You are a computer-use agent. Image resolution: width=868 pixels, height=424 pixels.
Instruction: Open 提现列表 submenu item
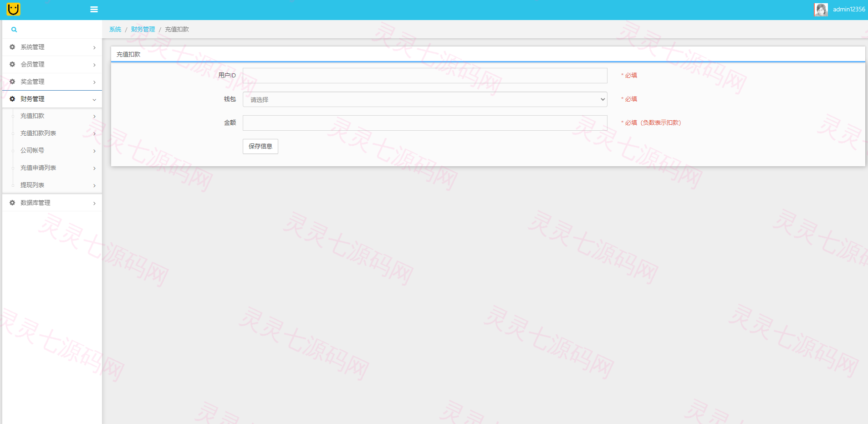click(x=52, y=185)
